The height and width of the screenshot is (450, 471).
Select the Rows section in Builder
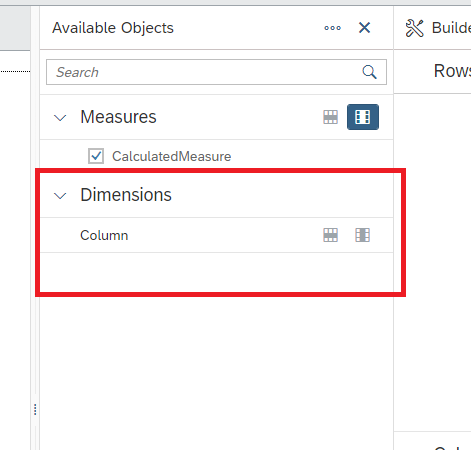click(452, 71)
